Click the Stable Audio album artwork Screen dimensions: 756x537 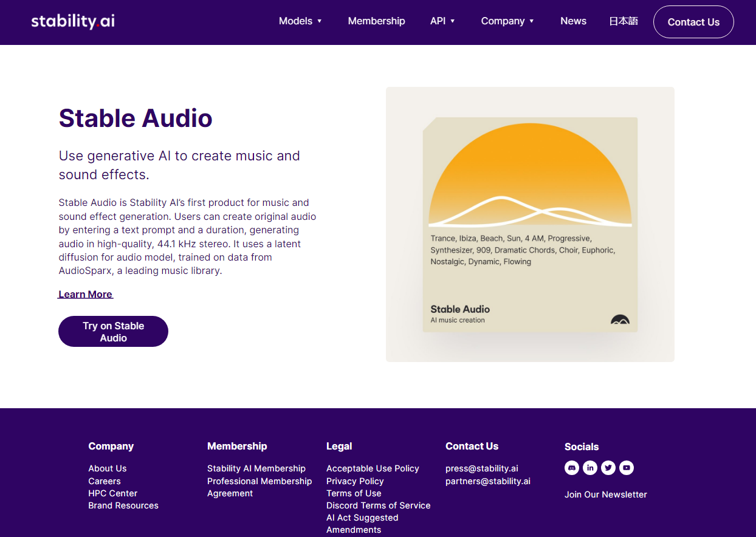530,225
